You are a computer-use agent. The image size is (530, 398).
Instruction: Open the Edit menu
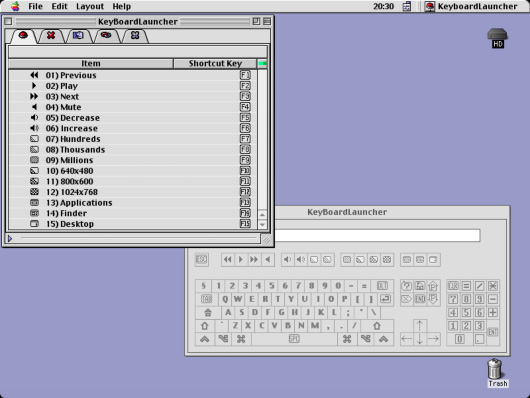coord(59,6)
